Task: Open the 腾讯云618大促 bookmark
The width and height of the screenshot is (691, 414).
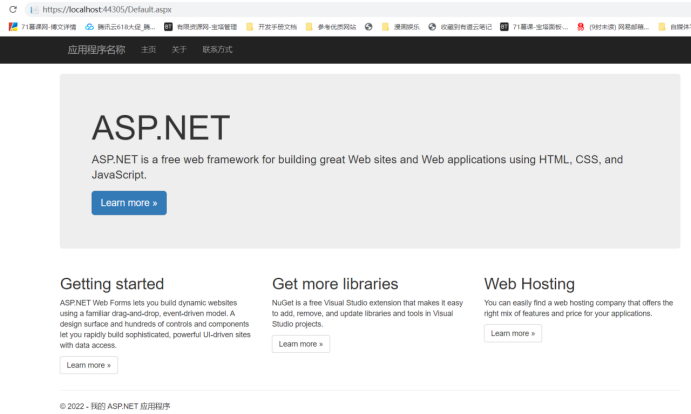Action: tap(120, 27)
